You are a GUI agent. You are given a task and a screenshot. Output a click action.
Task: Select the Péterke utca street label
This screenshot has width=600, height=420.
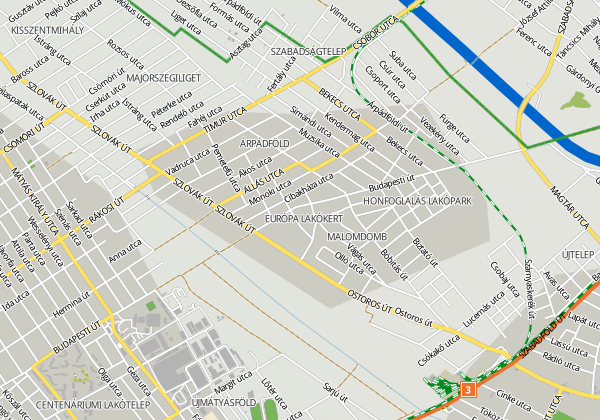point(172,104)
